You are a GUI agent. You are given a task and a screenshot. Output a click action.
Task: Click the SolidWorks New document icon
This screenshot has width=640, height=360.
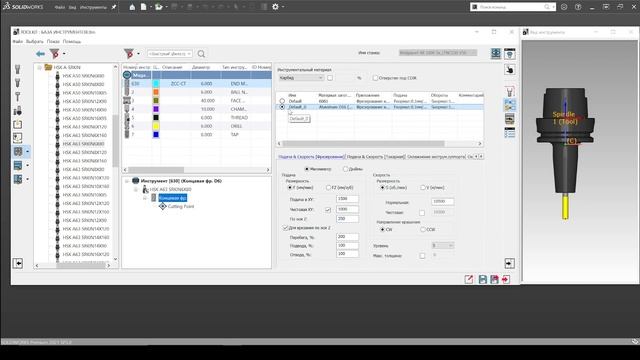144,7
